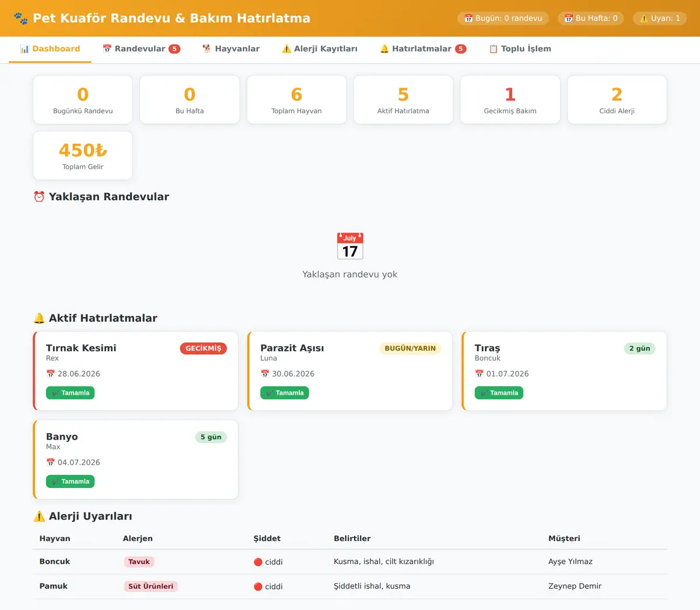Image resolution: width=700 pixels, height=610 pixels.
Task: Switch to the Toplu İşlem tab
Action: click(x=520, y=49)
